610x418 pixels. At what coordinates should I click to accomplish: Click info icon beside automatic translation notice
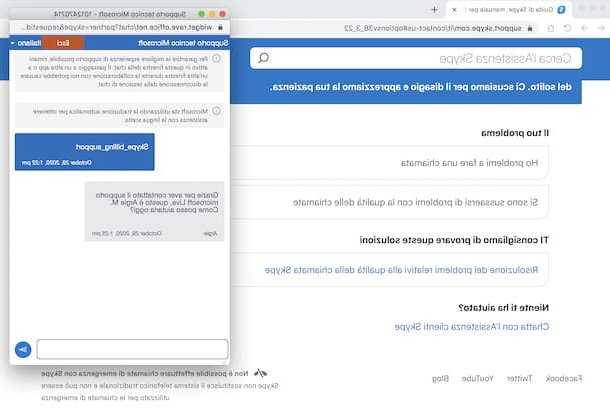click(216, 111)
